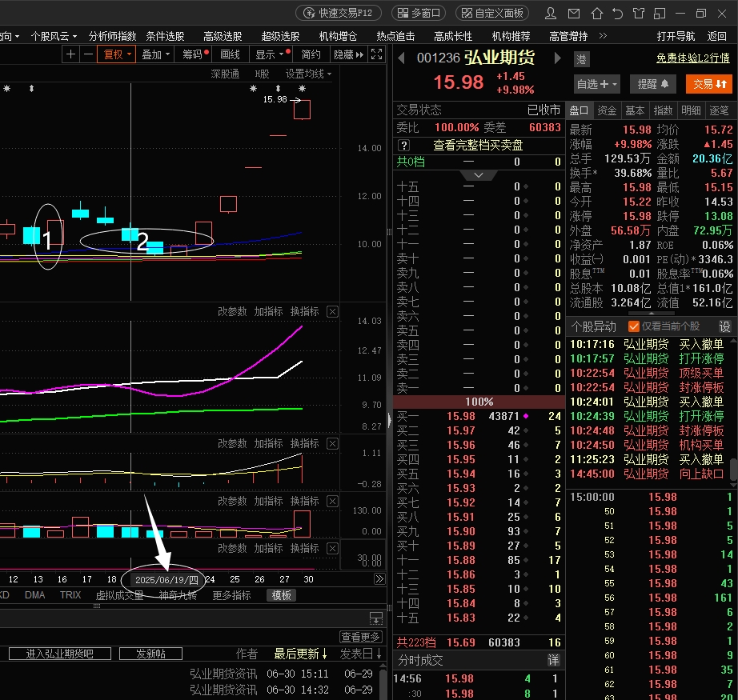Viewport: 738px width, 700px height.
Task: Click the splitter handle left of order book
Action: point(389,420)
